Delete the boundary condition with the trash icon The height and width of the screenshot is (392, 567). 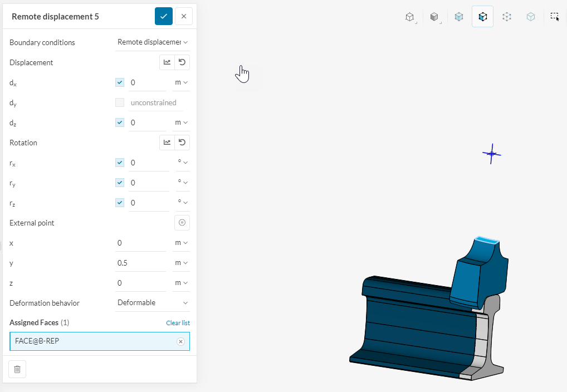[17, 369]
